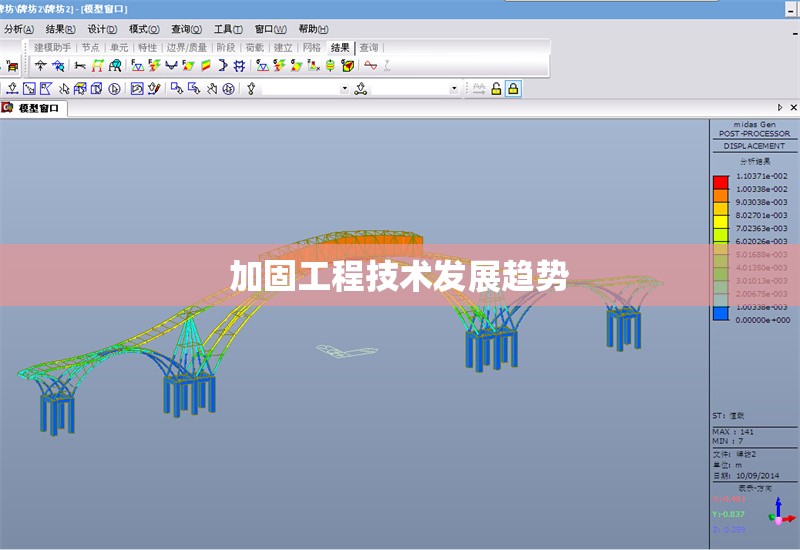Show the black deformed shape icon

pos(80,65)
